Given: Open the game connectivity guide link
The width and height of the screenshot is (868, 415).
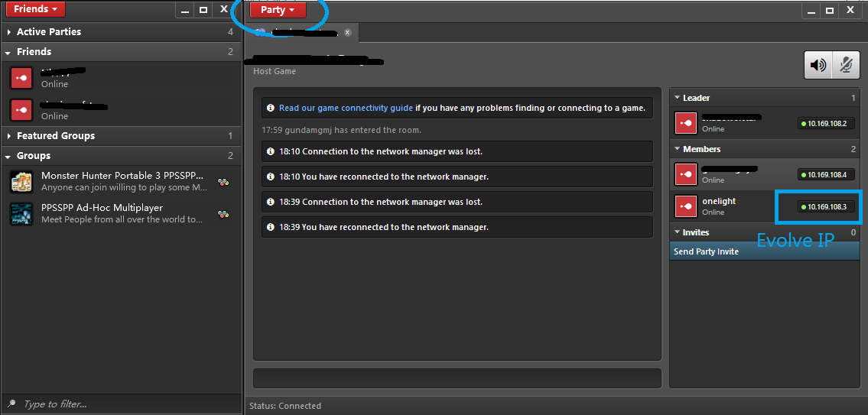Looking at the screenshot, I should tap(346, 108).
